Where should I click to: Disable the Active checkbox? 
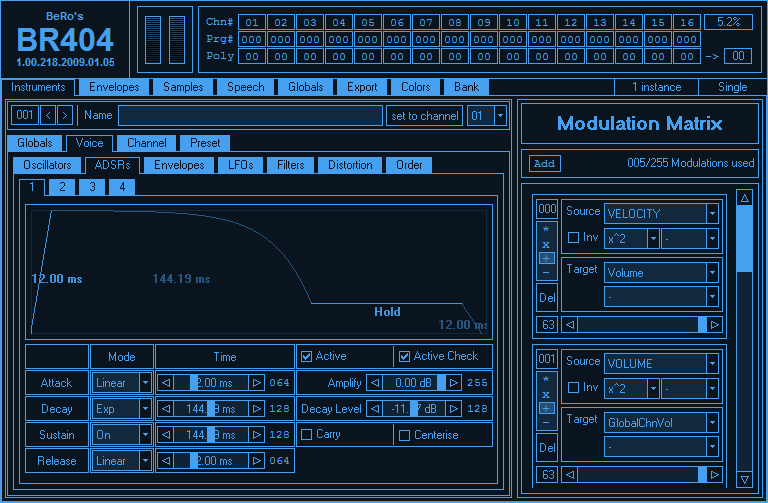coord(306,357)
